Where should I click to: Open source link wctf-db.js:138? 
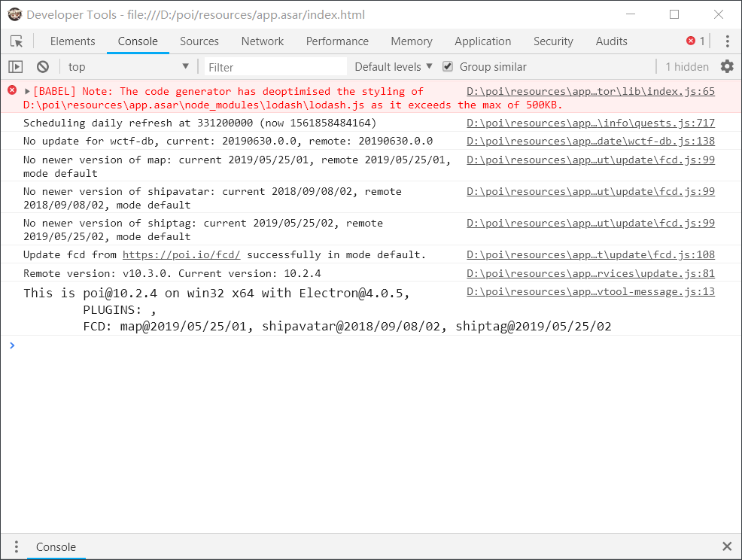tap(591, 141)
